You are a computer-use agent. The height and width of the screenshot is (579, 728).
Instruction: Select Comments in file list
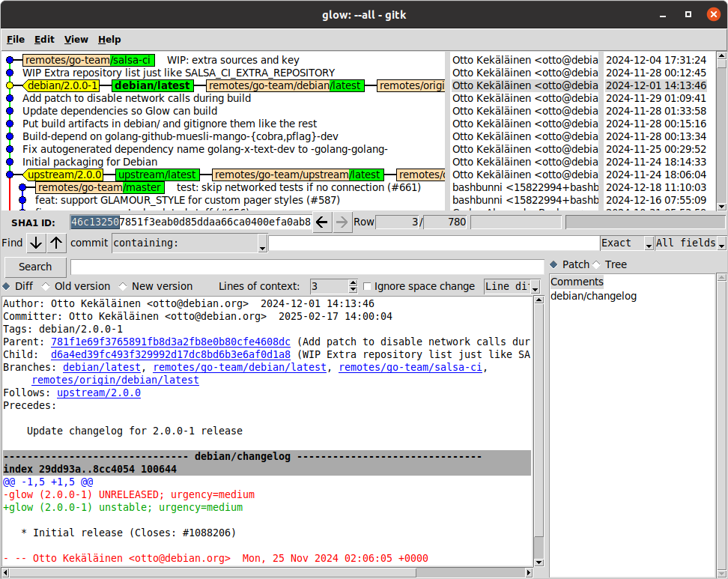(x=577, y=282)
